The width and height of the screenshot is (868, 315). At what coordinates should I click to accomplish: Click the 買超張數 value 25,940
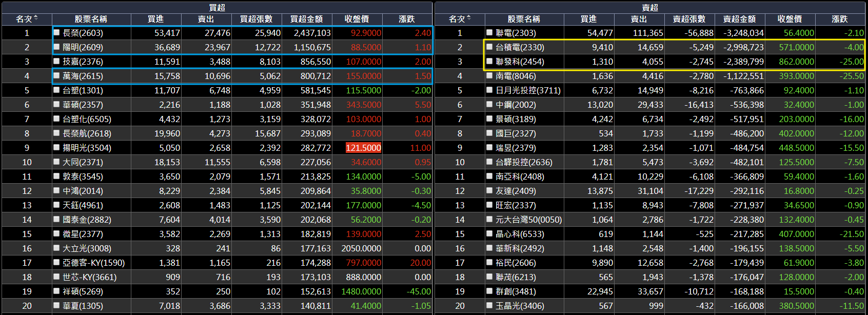pos(268,33)
